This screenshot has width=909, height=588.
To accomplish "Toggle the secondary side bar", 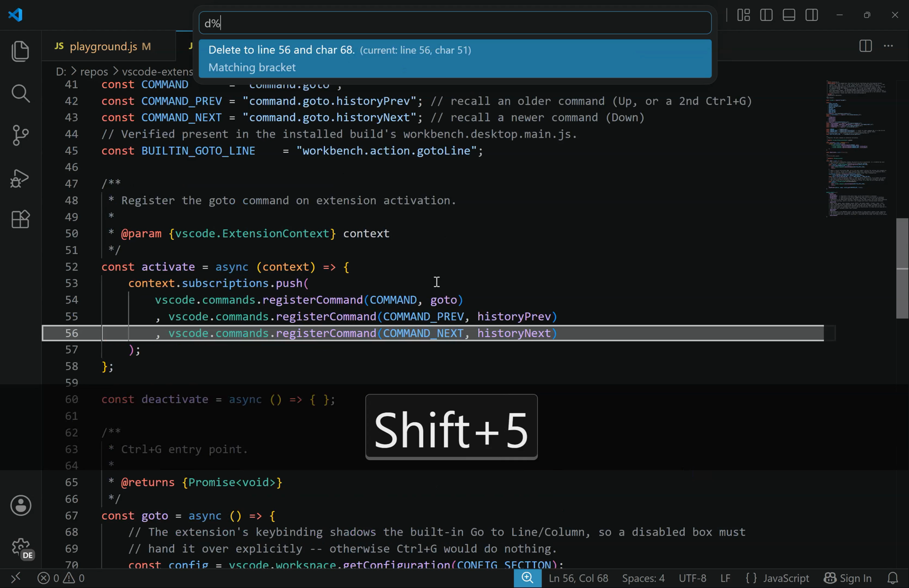I will tap(812, 15).
